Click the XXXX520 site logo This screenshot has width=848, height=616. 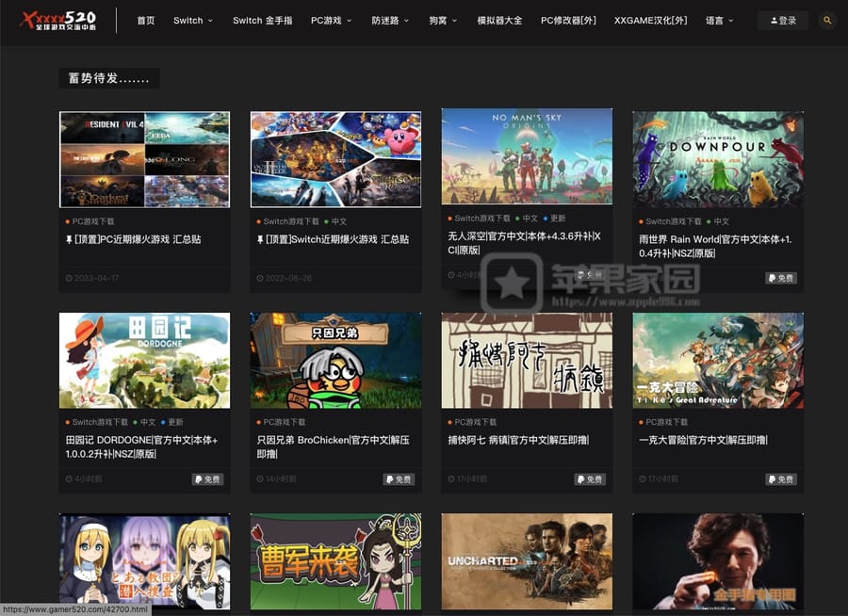58,21
